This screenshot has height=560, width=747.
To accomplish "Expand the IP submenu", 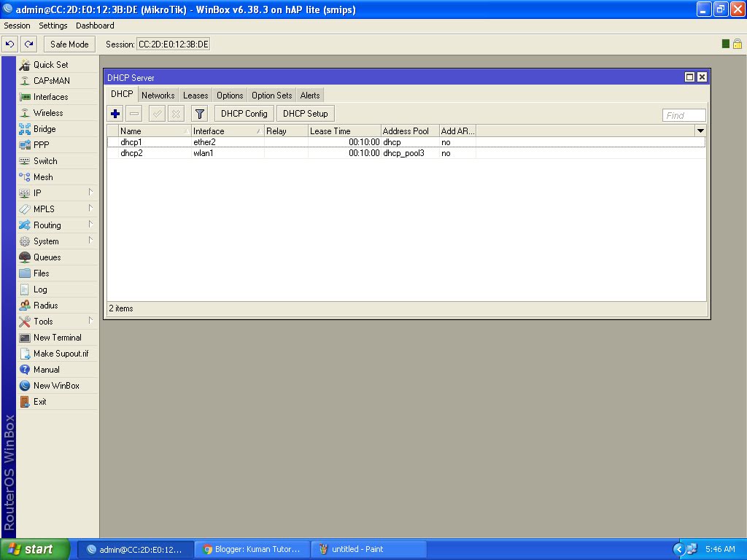I will tap(57, 193).
